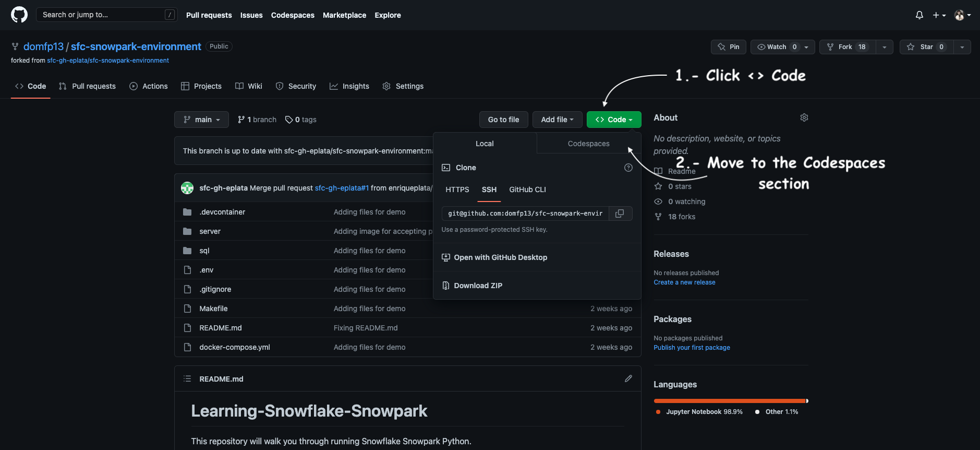Screen dimensions: 980x450
Task: Choose the GitHub CLI clone option
Action: click(x=528, y=190)
